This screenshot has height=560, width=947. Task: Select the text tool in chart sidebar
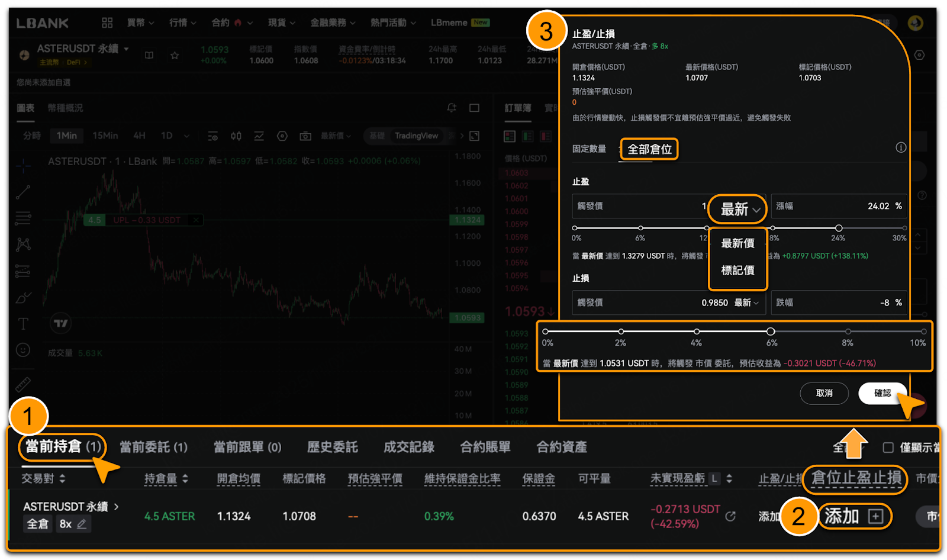click(x=23, y=324)
